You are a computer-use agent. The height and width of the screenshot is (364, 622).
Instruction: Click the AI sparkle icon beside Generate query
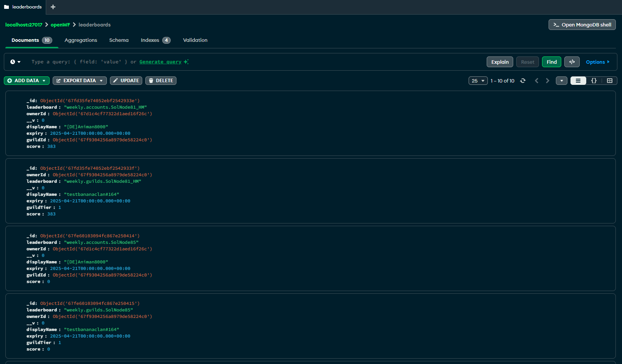(186, 62)
